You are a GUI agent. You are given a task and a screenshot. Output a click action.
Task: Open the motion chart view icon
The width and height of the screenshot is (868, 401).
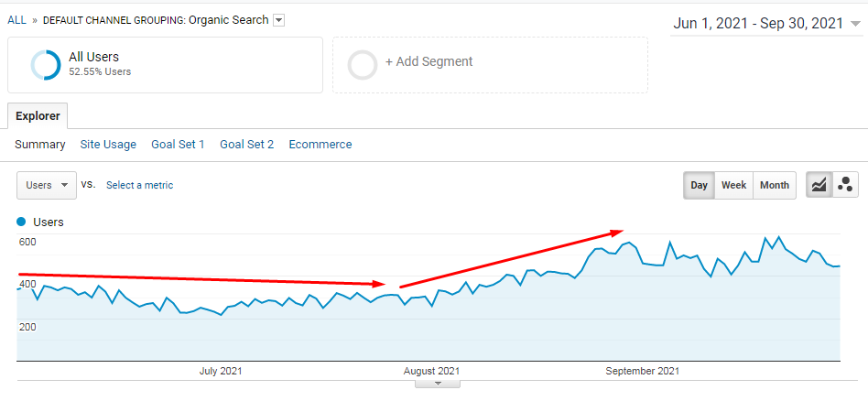pyautogui.click(x=845, y=185)
